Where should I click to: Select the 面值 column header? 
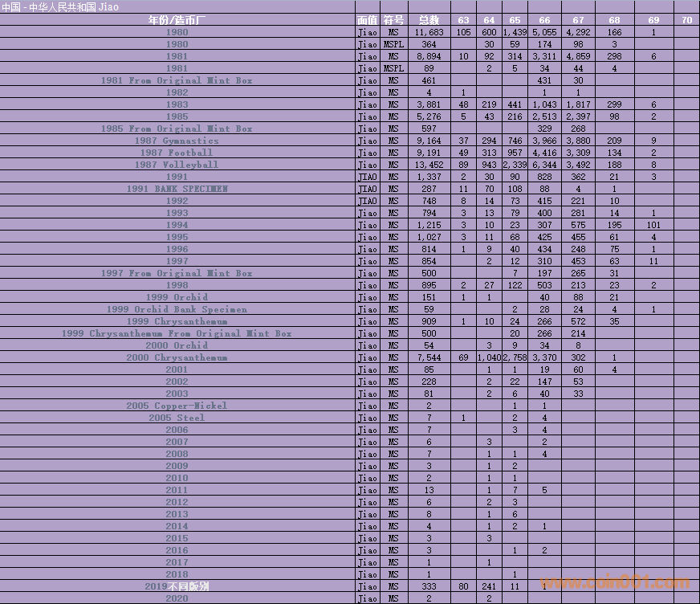tap(367, 19)
